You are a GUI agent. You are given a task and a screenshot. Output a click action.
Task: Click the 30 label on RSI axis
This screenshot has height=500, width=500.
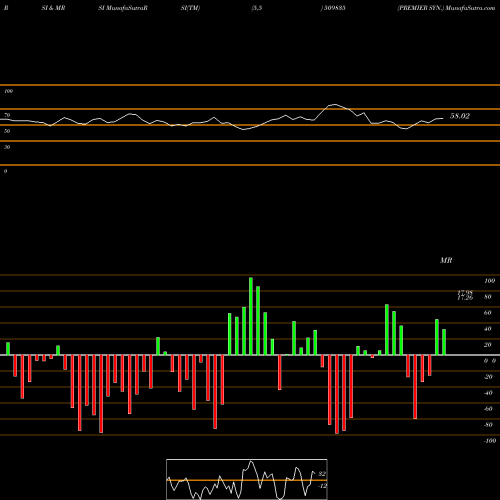click(7, 147)
